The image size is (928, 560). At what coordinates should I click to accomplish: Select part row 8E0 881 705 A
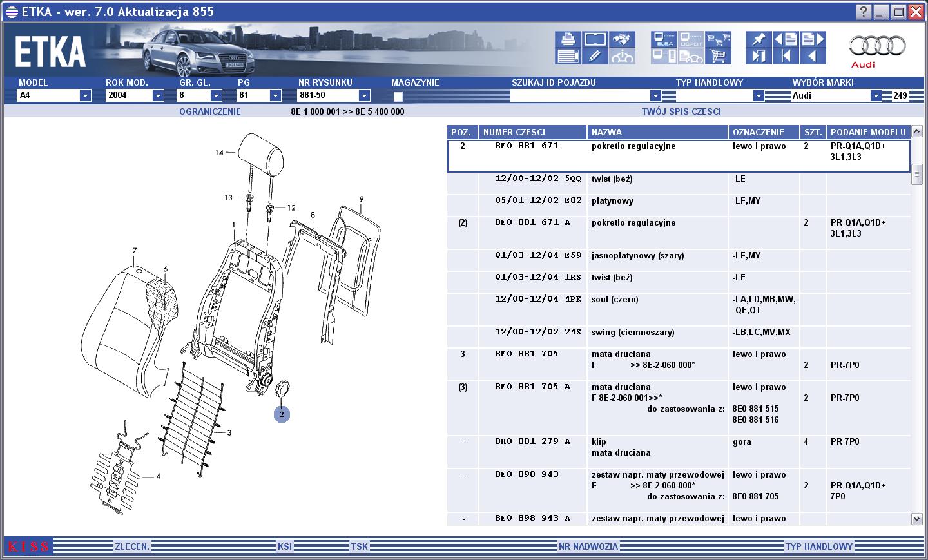pyautogui.click(x=679, y=409)
